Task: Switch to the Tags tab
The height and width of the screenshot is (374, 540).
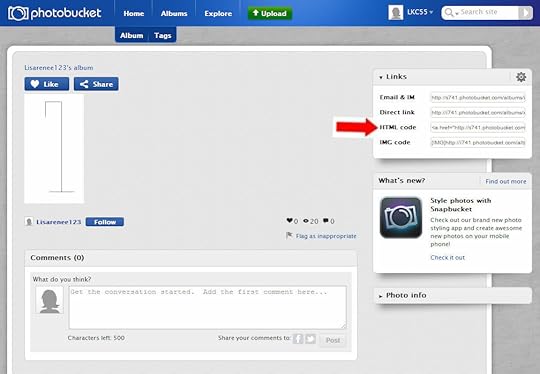Action: [x=163, y=35]
